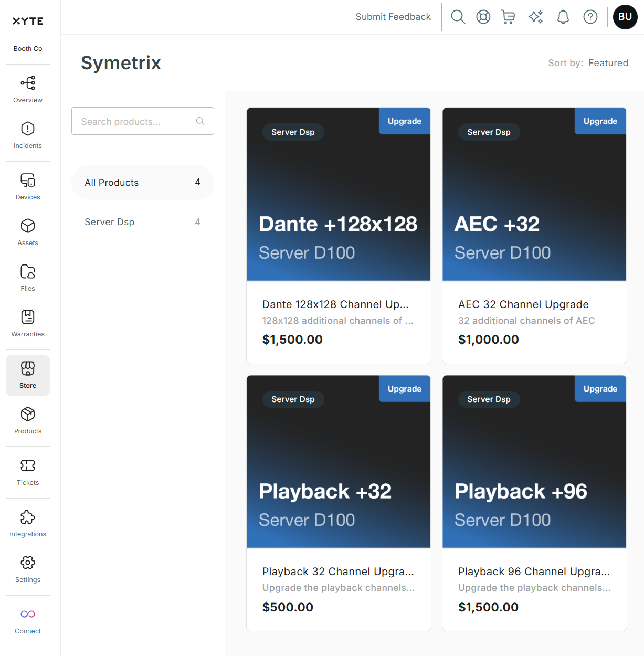The image size is (644, 656).
Task: Focus the Search products field
Action: click(143, 121)
